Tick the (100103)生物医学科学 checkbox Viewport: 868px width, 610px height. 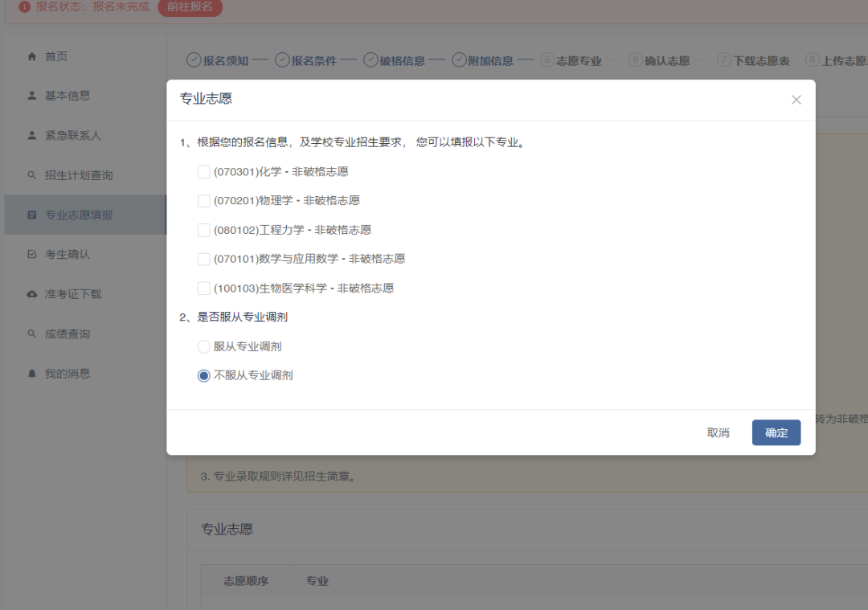point(203,288)
